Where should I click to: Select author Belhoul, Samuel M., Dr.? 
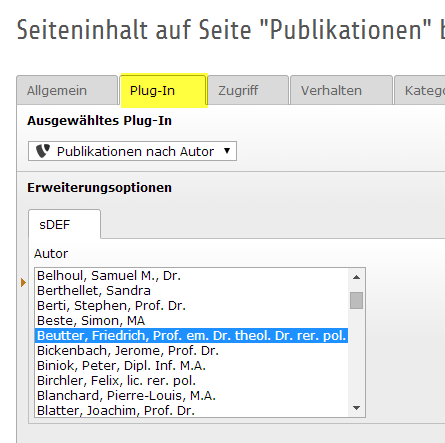[x=192, y=276]
